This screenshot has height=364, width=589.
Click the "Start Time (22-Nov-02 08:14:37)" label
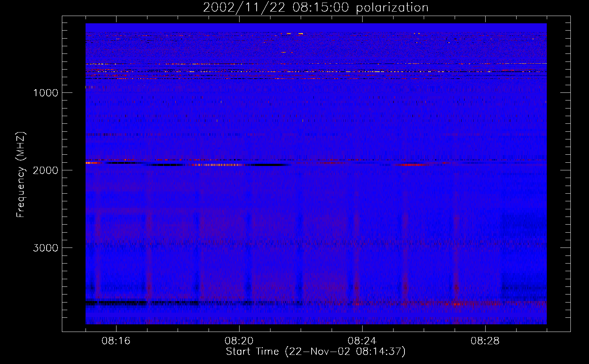(x=316, y=352)
